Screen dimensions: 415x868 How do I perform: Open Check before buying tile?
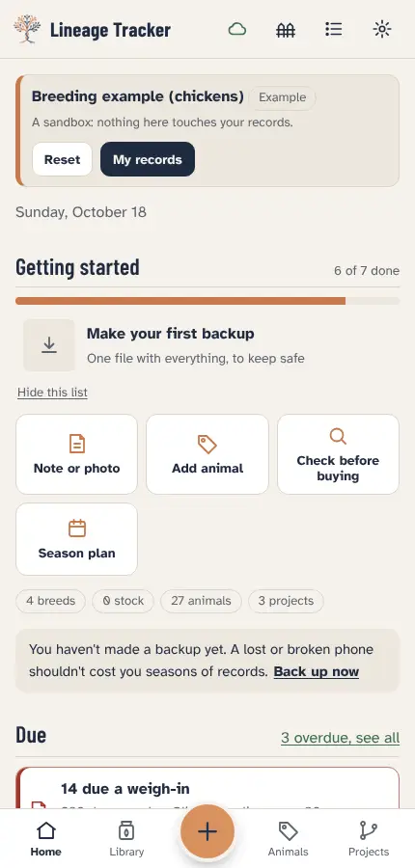pos(338,454)
